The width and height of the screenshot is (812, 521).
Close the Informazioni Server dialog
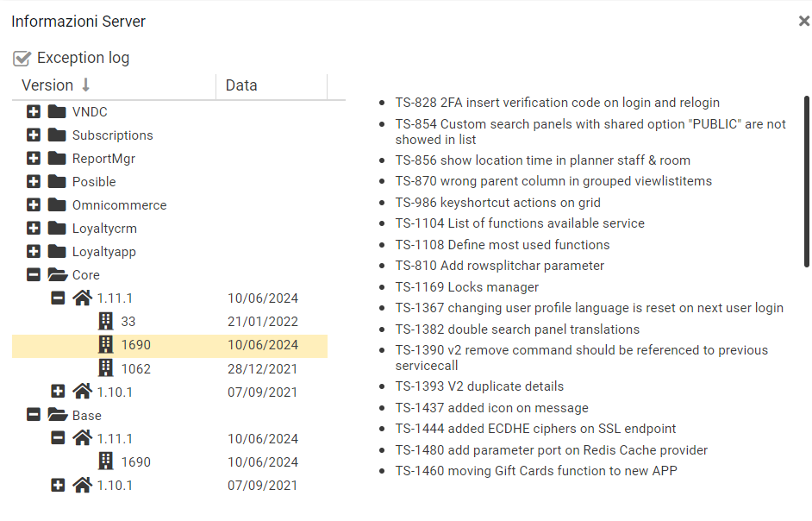pyautogui.click(x=803, y=22)
